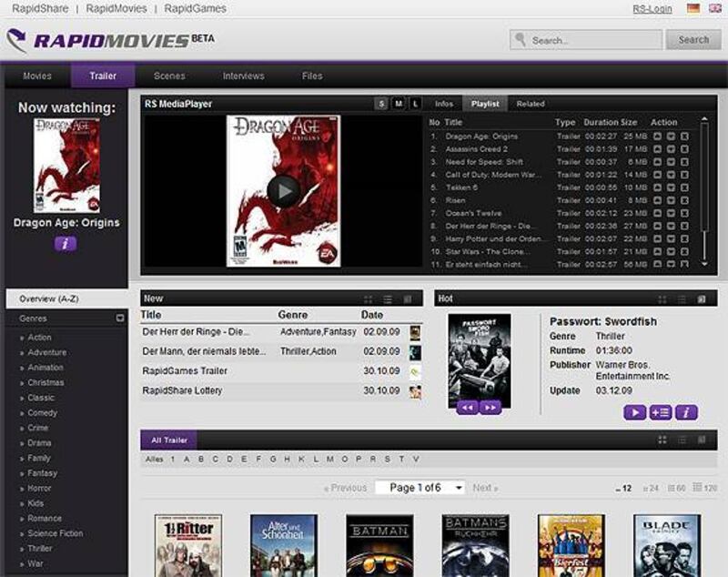Go back to the previous Hot movie
The width and height of the screenshot is (728, 577).
pyautogui.click(x=468, y=408)
